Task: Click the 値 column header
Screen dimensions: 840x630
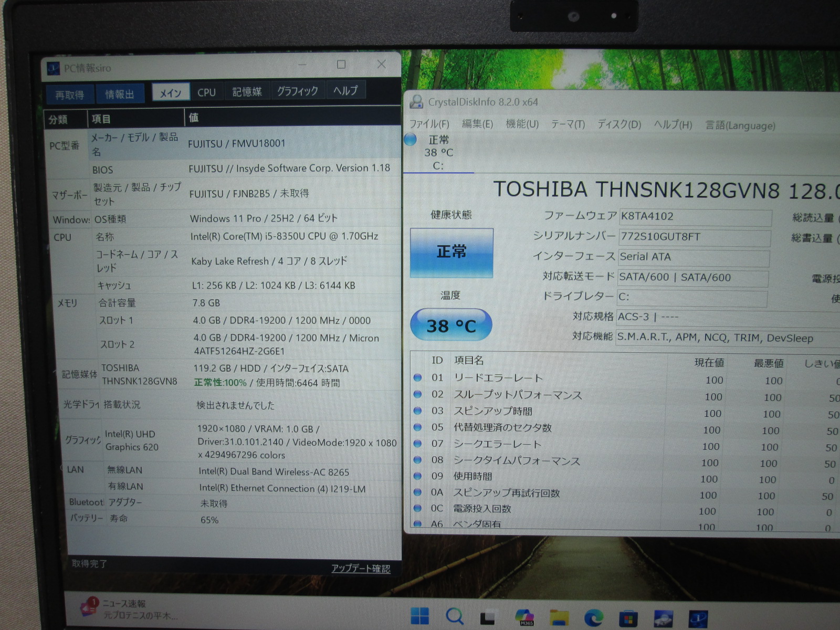Action: 292,117
